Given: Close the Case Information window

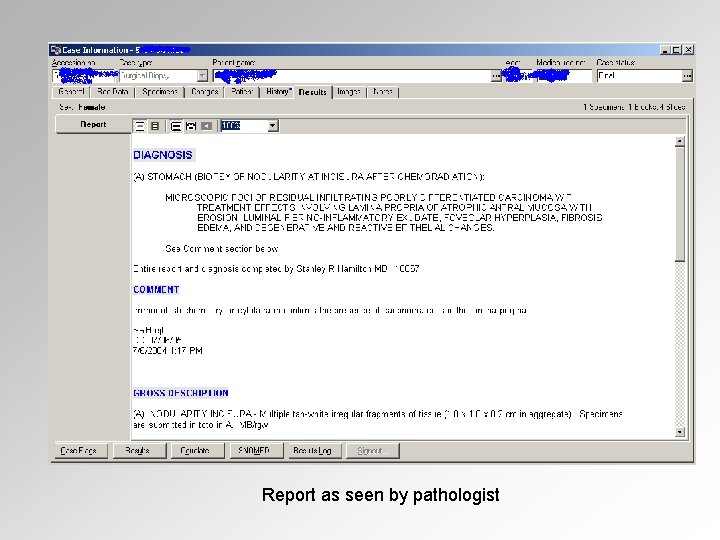Looking at the screenshot, I should pyautogui.click(x=688, y=50).
